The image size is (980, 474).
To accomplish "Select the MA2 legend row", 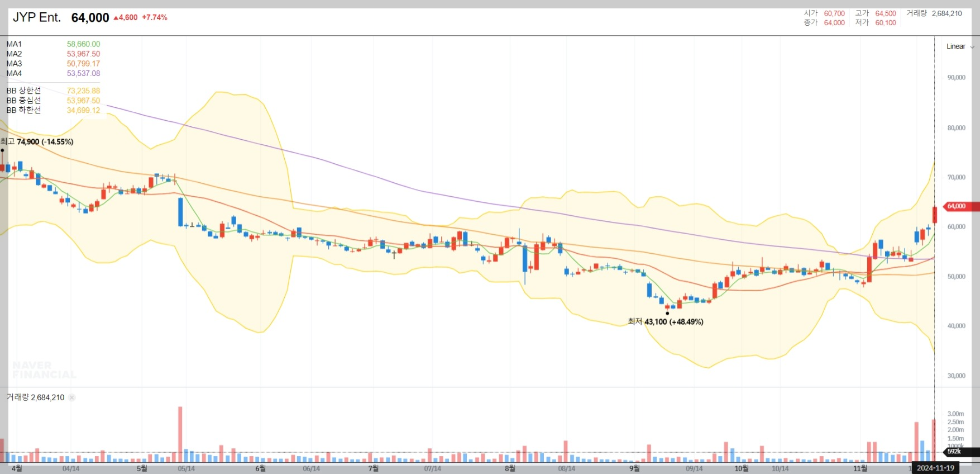I will click(x=53, y=54).
